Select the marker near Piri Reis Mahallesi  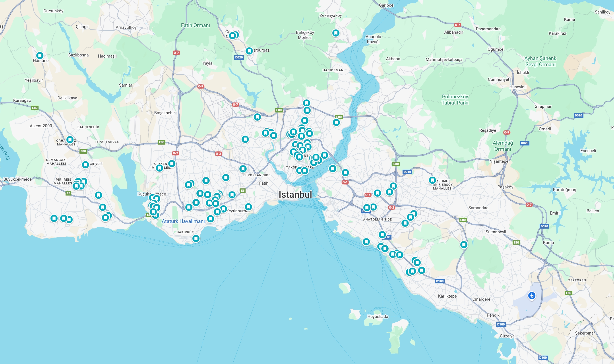[76, 186]
